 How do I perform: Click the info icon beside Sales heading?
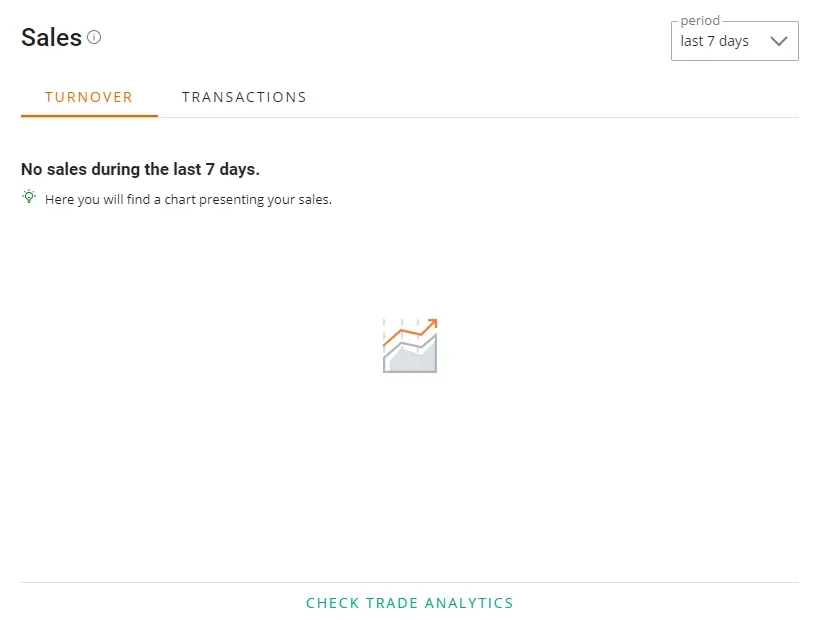click(x=94, y=37)
